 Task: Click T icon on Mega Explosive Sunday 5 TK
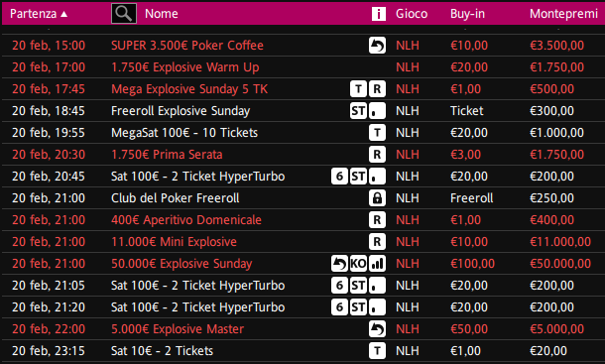[x=358, y=89]
